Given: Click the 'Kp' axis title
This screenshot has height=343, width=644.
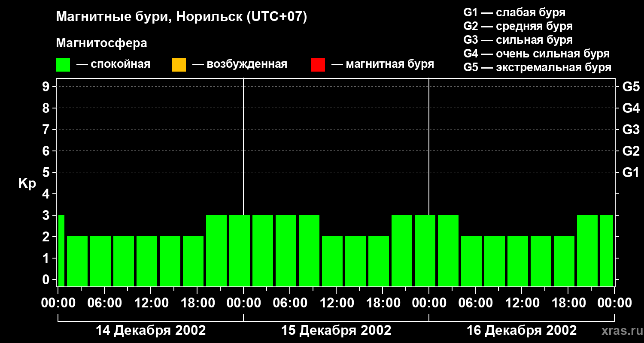Looking at the screenshot, I should pyautogui.click(x=27, y=184).
